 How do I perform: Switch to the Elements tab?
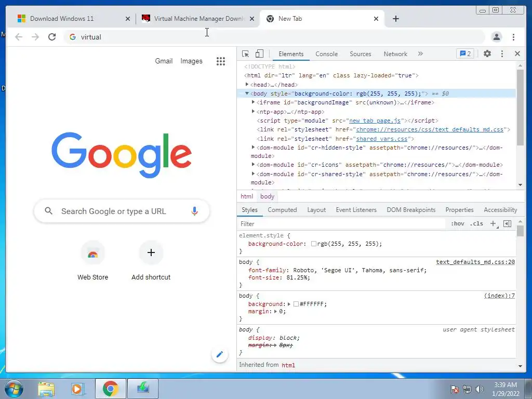pos(291,54)
